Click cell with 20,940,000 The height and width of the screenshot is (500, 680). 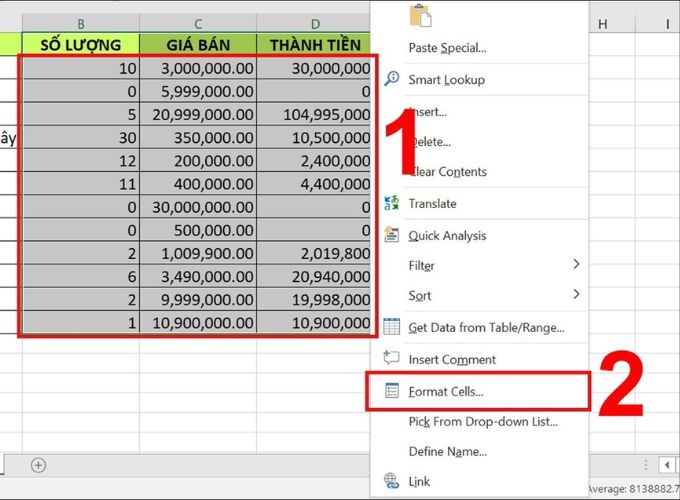point(314,276)
